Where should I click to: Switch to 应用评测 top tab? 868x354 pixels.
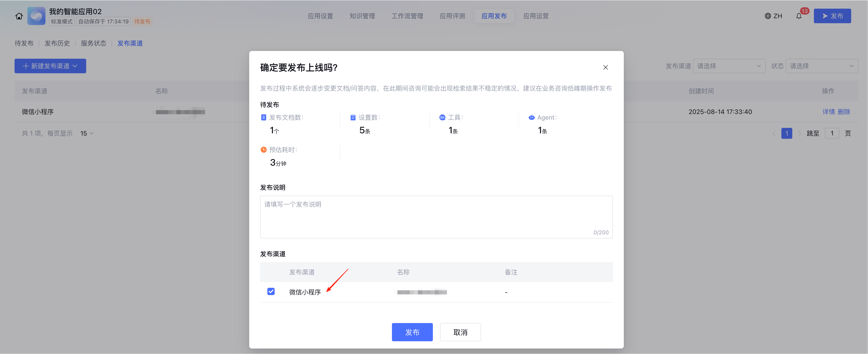coord(452,16)
